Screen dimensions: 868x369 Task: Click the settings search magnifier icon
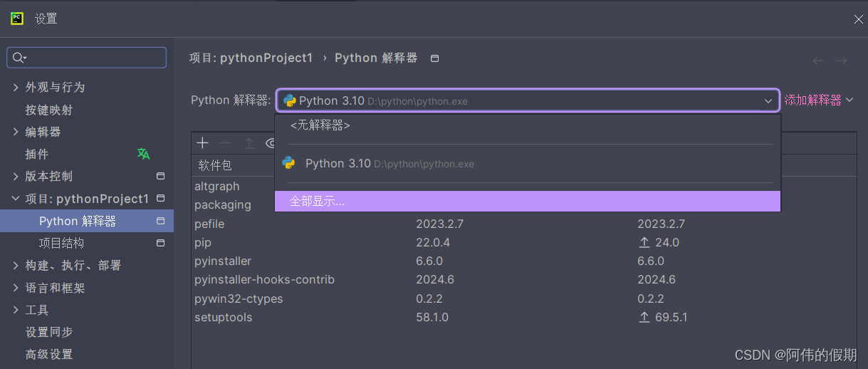click(20, 58)
